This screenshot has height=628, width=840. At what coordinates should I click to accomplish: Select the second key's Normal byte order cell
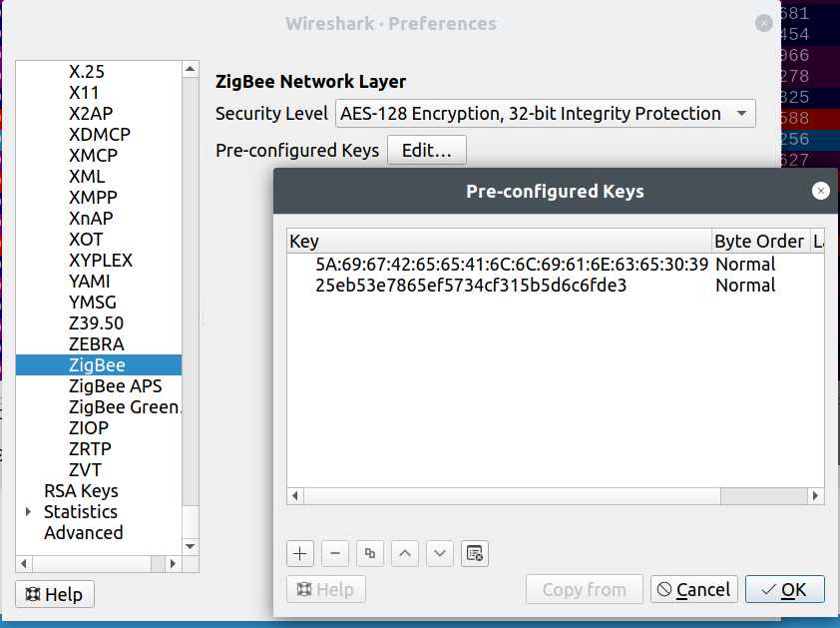[x=745, y=286]
